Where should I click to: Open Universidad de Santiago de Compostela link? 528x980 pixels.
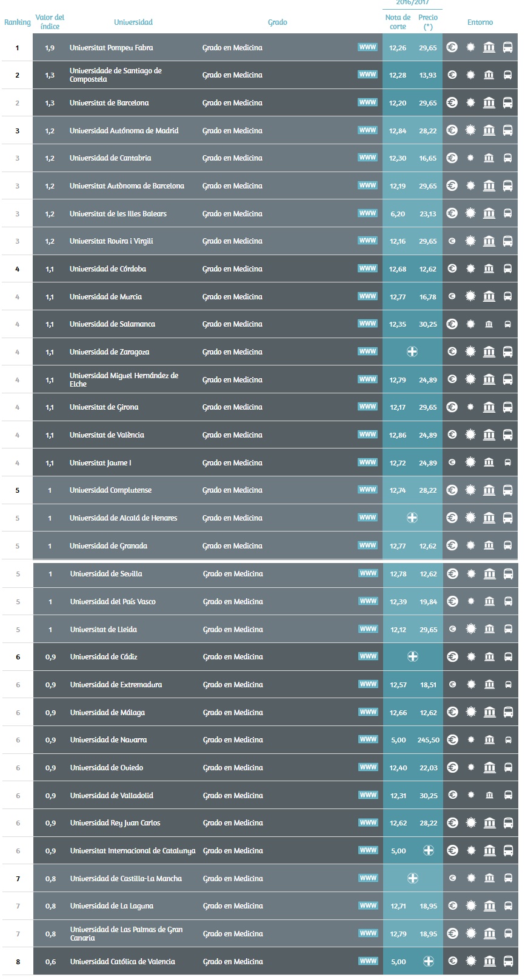(115, 75)
